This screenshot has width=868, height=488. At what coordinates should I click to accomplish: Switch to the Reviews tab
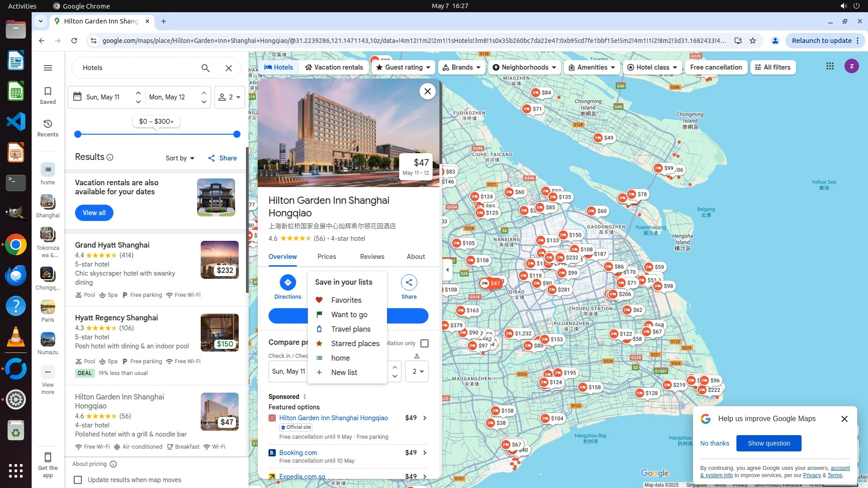pyautogui.click(x=372, y=257)
